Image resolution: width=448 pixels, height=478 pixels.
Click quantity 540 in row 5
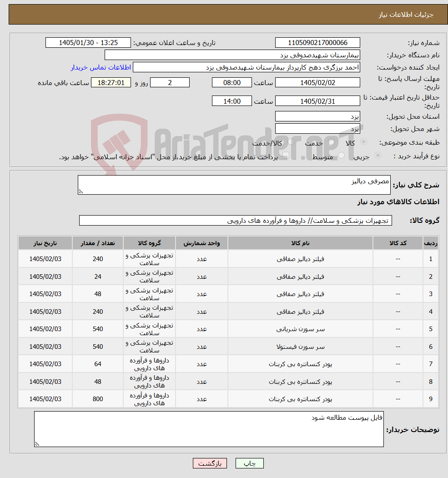pos(97,329)
